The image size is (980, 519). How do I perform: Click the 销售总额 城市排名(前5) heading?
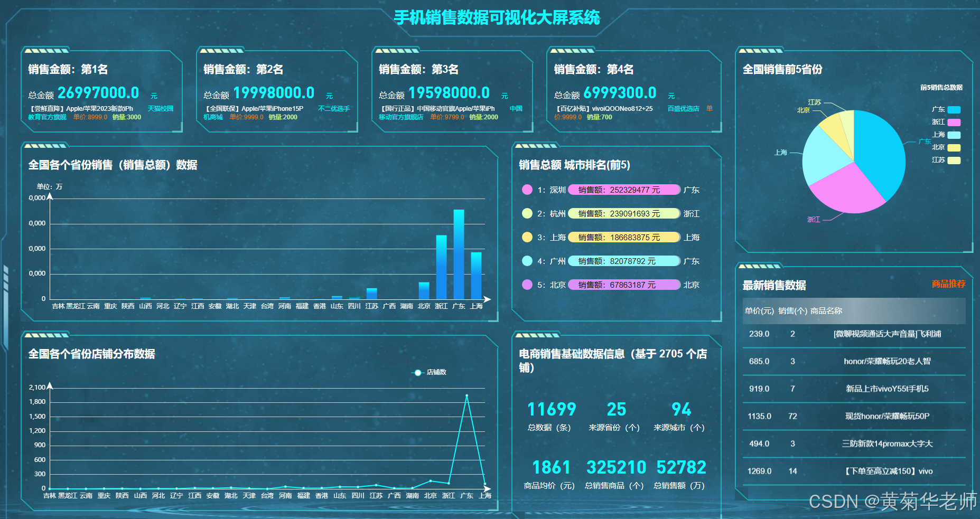click(x=574, y=165)
